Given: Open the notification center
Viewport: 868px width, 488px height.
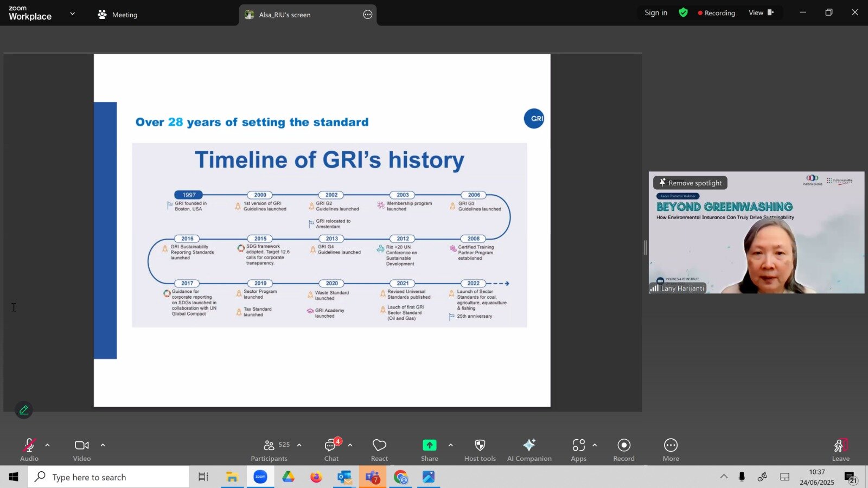Looking at the screenshot, I should tap(851, 477).
